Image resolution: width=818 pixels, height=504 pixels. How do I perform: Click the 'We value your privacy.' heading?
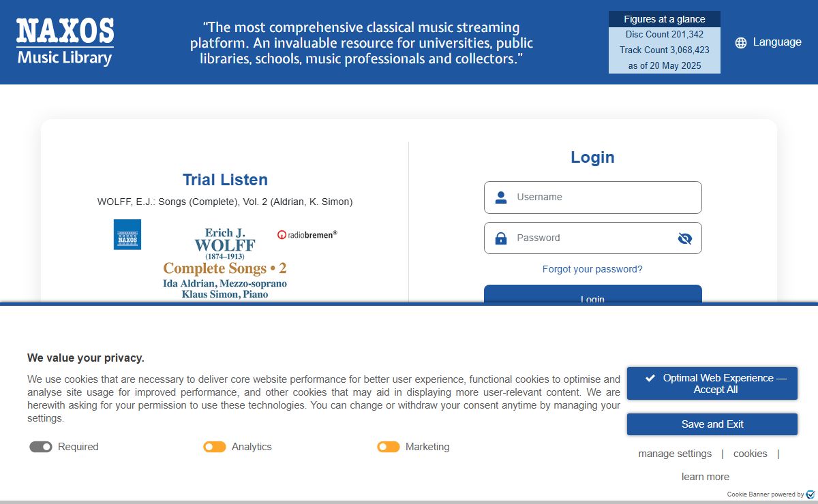pyautogui.click(x=86, y=358)
